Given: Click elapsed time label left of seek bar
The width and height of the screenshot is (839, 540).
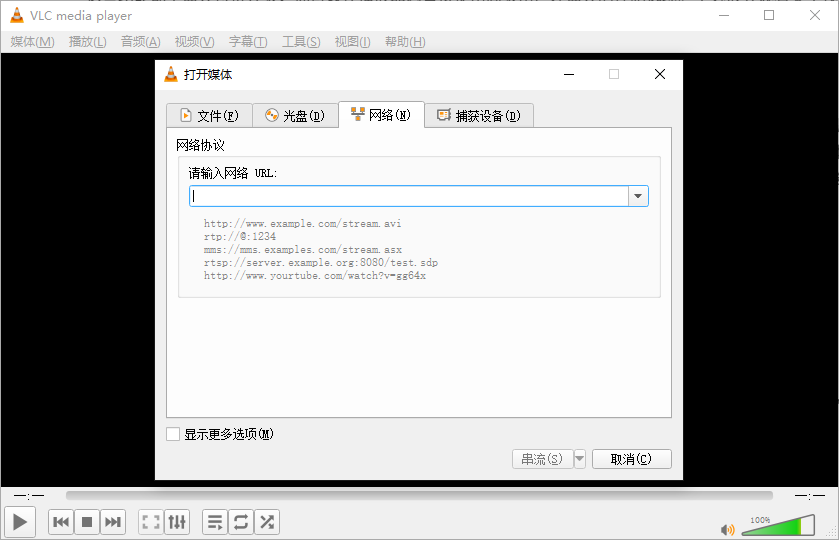Looking at the screenshot, I should click(x=29, y=496).
